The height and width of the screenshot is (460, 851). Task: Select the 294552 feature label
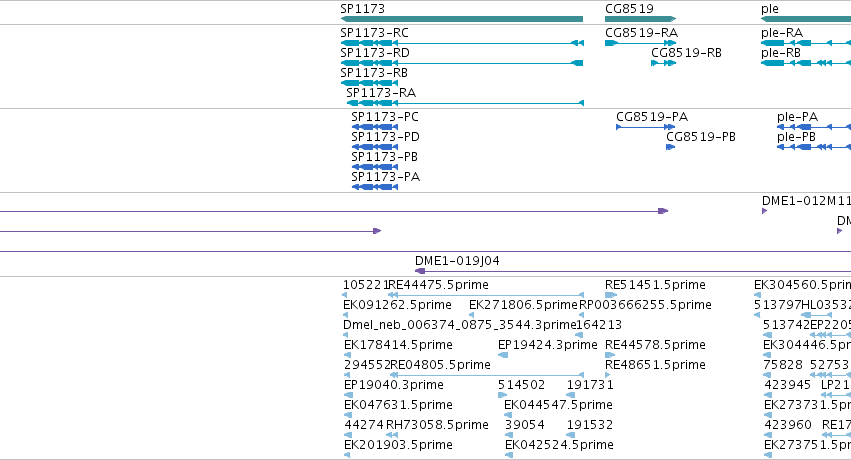(366, 365)
